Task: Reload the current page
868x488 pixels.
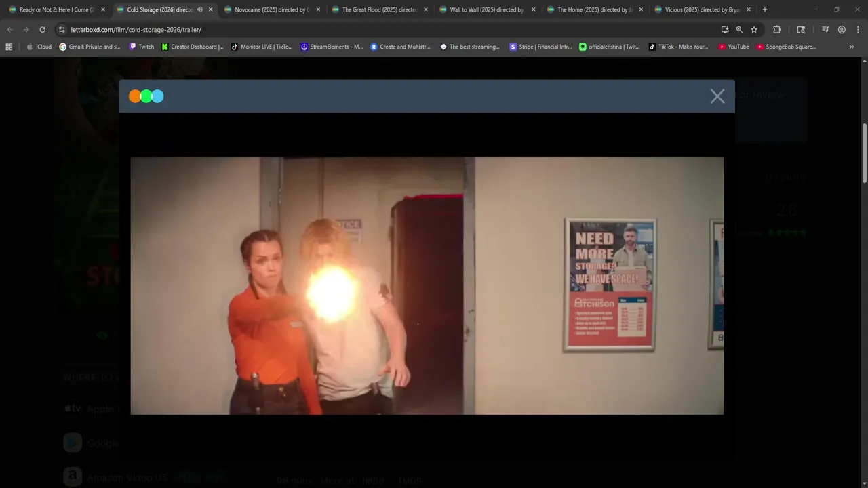Action: (x=42, y=30)
